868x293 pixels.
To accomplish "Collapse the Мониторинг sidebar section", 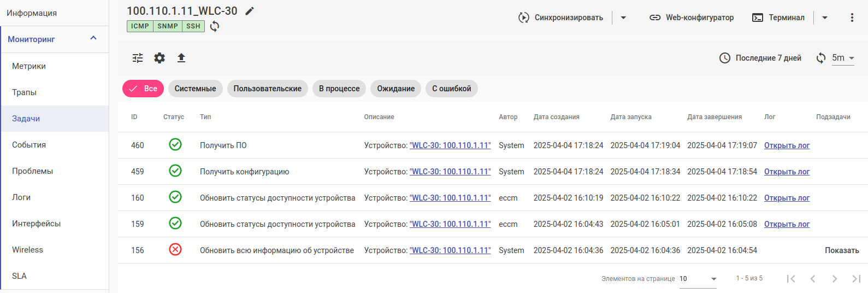I will (x=93, y=38).
